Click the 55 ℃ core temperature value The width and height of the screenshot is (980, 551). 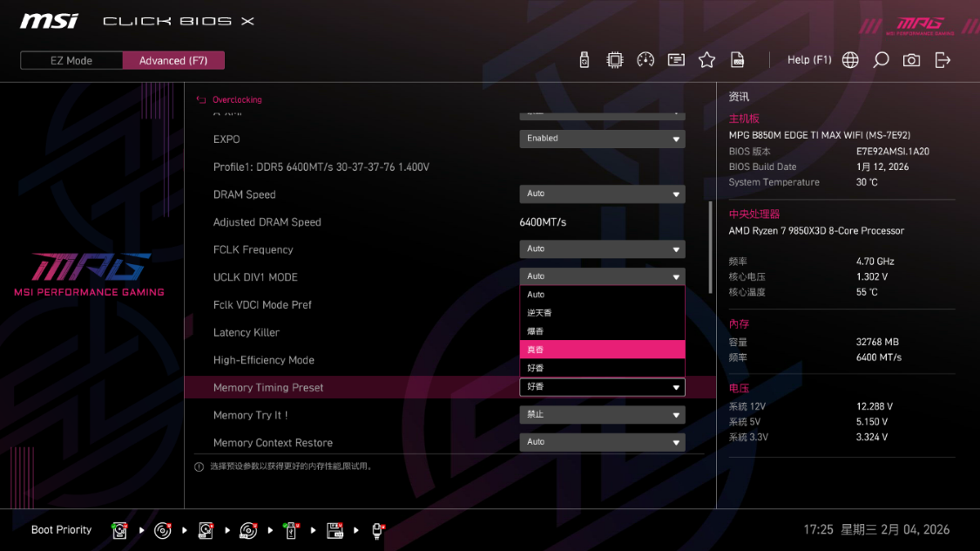point(867,292)
